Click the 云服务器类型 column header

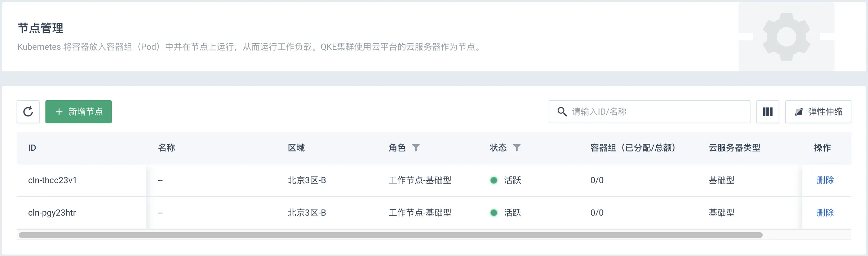click(734, 148)
